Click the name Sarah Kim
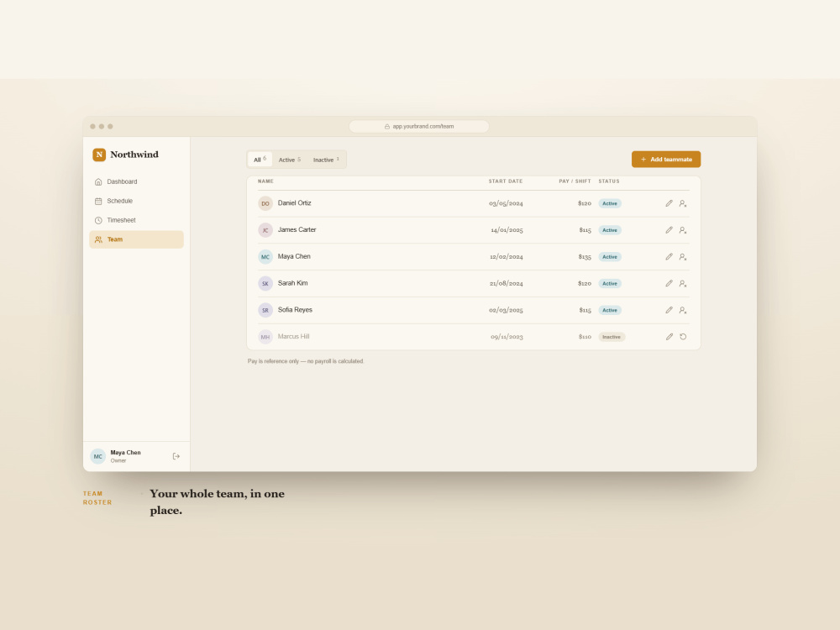Viewport: 840px width, 630px height. click(292, 283)
